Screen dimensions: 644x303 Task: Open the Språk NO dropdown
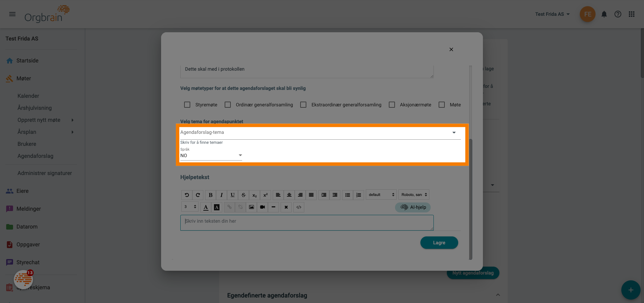coord(211,155)
